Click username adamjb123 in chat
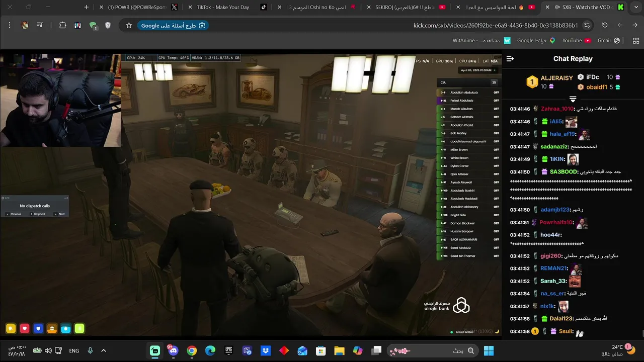 point(555,210)
